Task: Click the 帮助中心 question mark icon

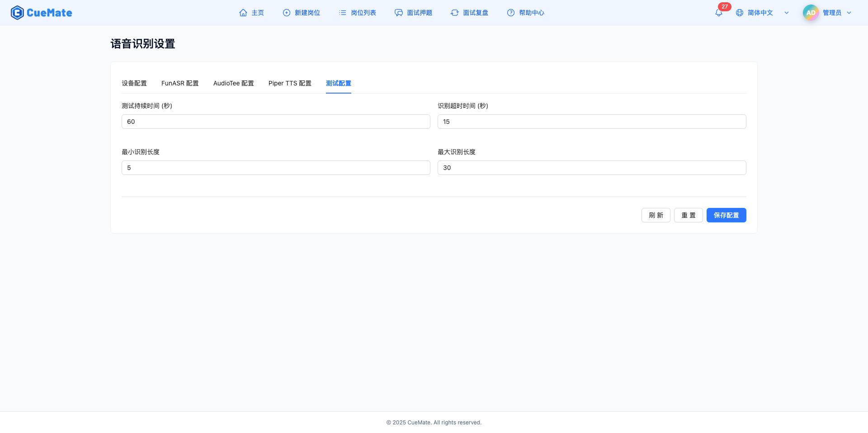Action: point(511,13)
